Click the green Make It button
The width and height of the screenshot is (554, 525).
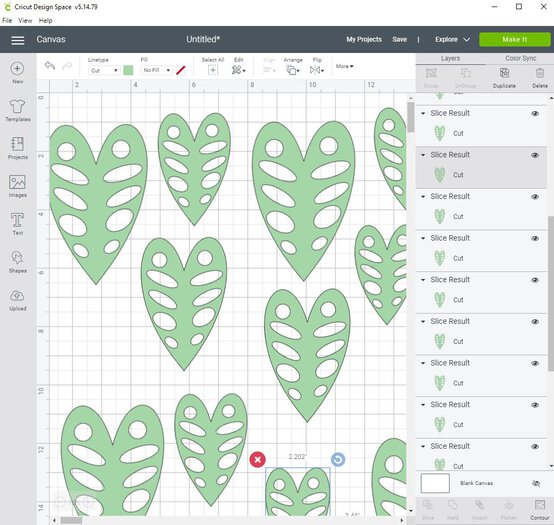515,40
